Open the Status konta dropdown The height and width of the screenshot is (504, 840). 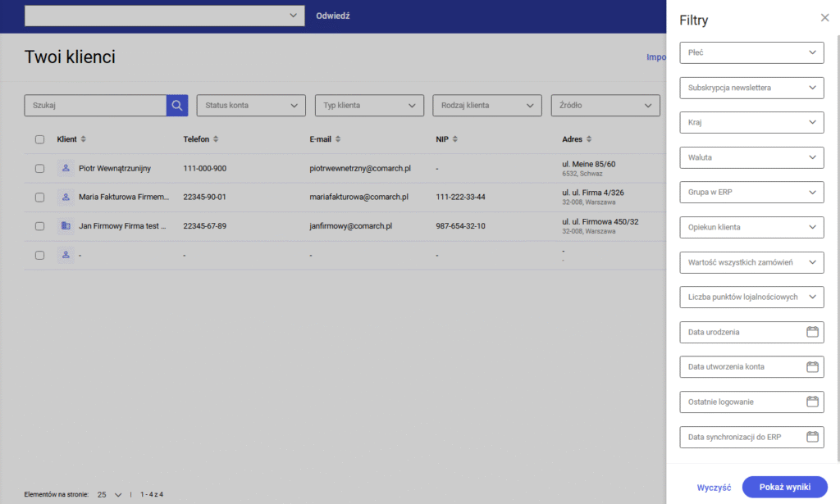(251, 106)
